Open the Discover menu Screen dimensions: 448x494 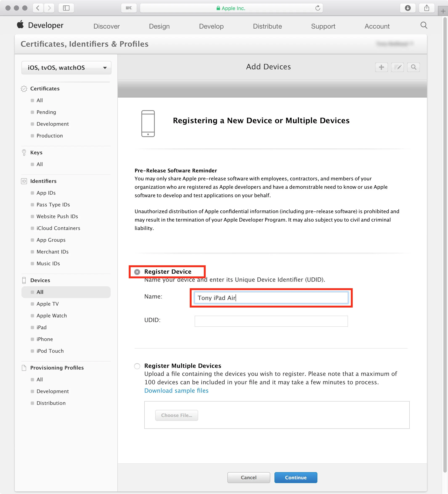[x=106, y=26]
